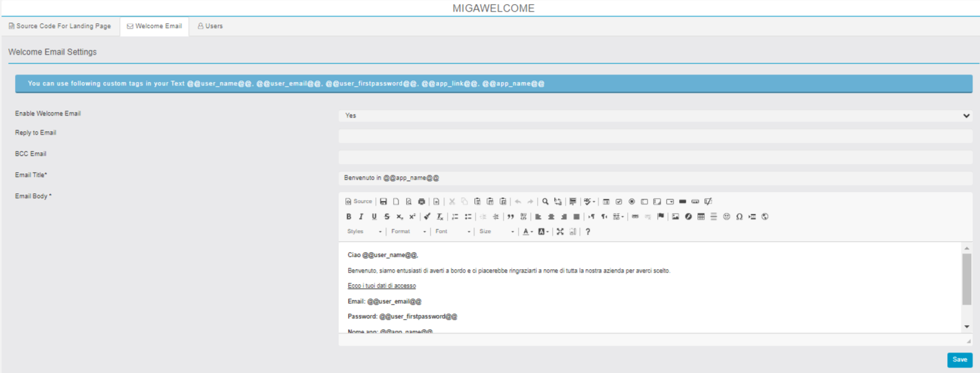
Task: Switch to the Source Code For Landing Page tab
Action: pos(59,27)
